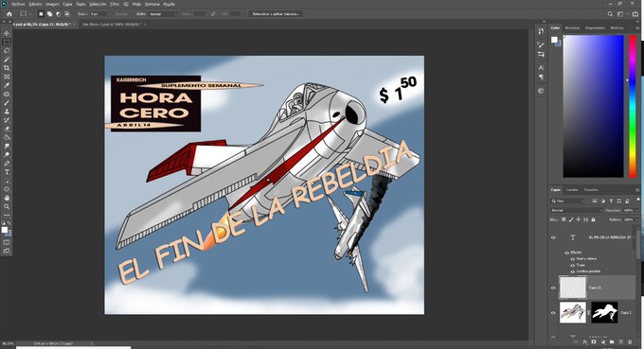Collapse effects of EL FIN DE LA REBELDIA layer
Viewport: 644px width, 349px height.
click(635, 237)
